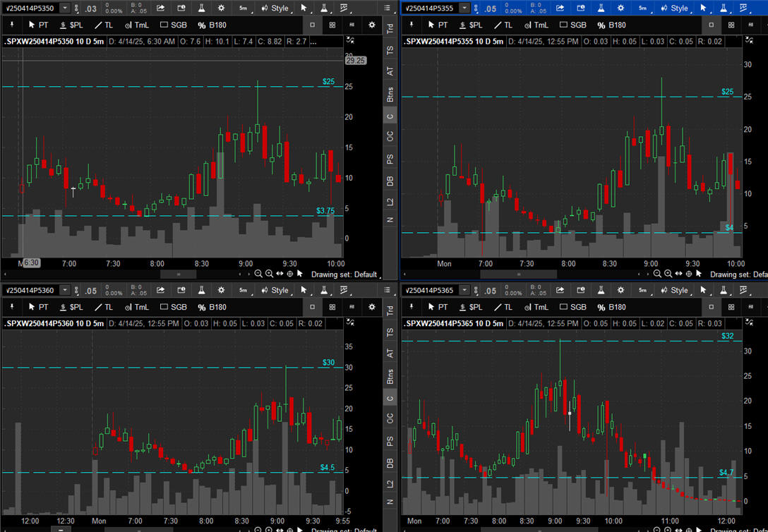
Task: Click share icon in P5350 chart toolbar
Action: click(161, 8)
